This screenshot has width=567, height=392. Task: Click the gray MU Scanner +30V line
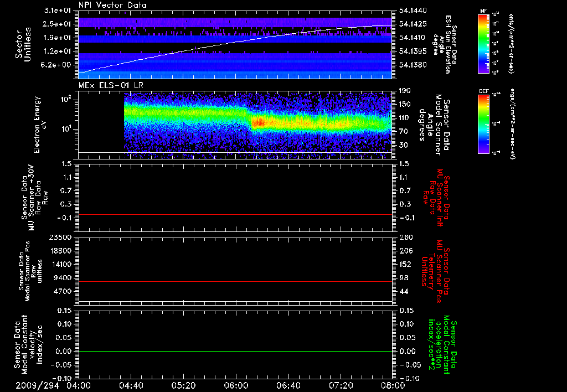point(235,214)
